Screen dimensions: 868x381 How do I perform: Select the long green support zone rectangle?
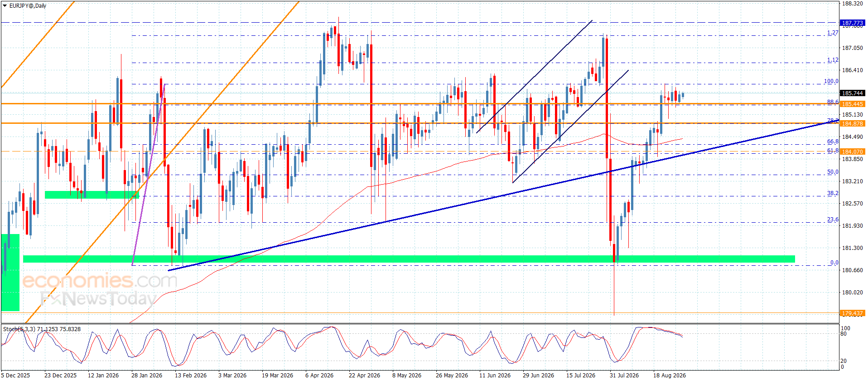click(409, 259)
